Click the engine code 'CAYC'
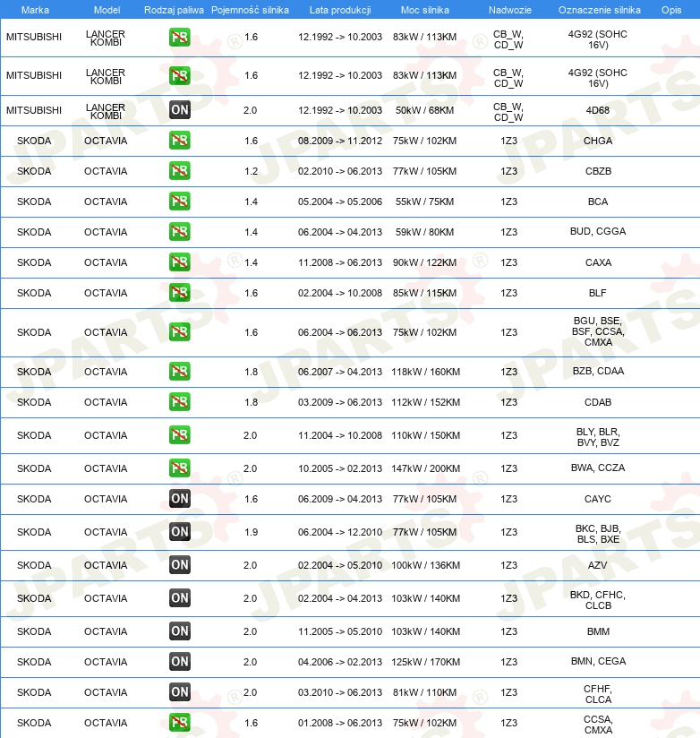Image resolution: width=700 pixels, height=738 pixels. coord(598,499)
